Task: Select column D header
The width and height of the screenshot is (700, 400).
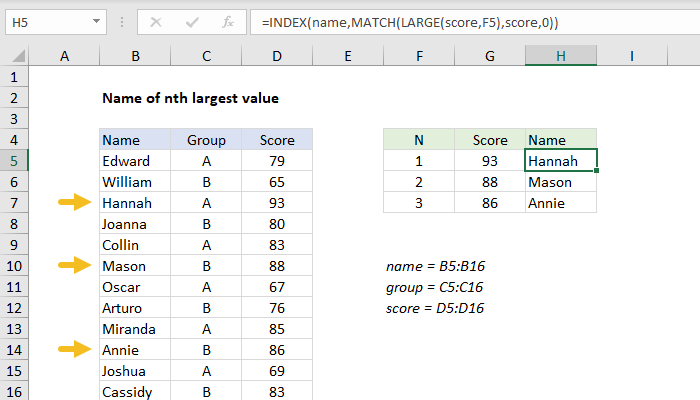Action: point(277,57)
